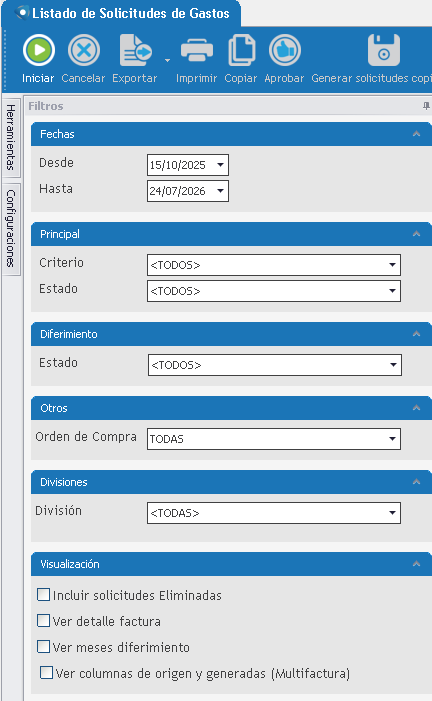Open the Herramientas side tab
The width and height of the screenshot is (432, 701).
coord(11,137)
